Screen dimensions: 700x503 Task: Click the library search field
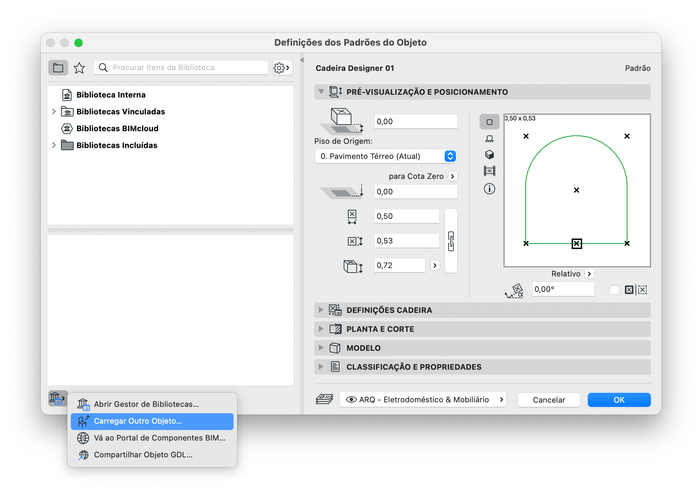coord(181,68)
